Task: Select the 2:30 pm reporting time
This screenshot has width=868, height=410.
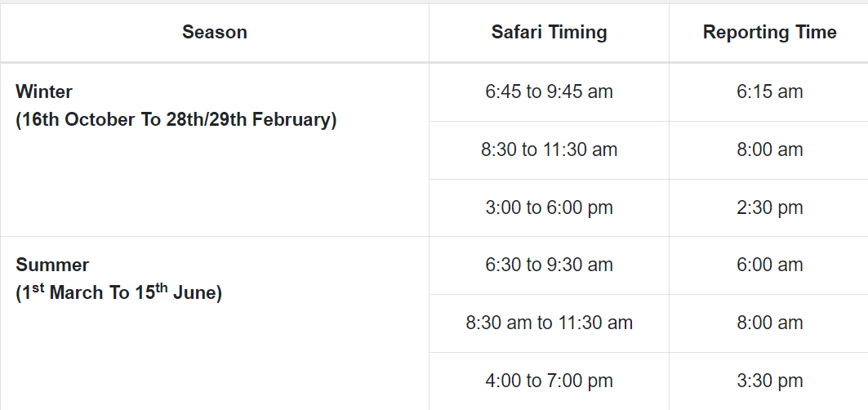Action: pyautogui.click(x=769, y=207)
